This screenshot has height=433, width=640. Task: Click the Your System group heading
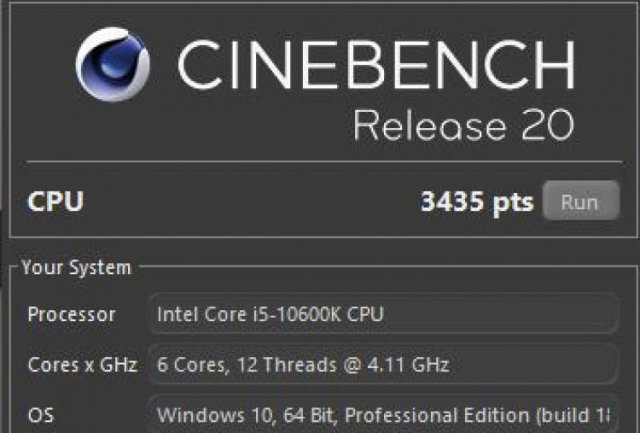[76, 268]
